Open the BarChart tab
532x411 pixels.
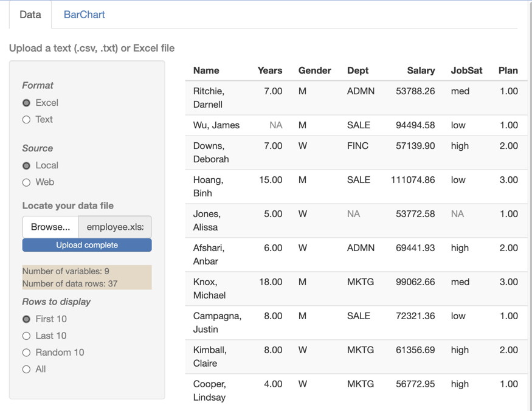(84, 15)
